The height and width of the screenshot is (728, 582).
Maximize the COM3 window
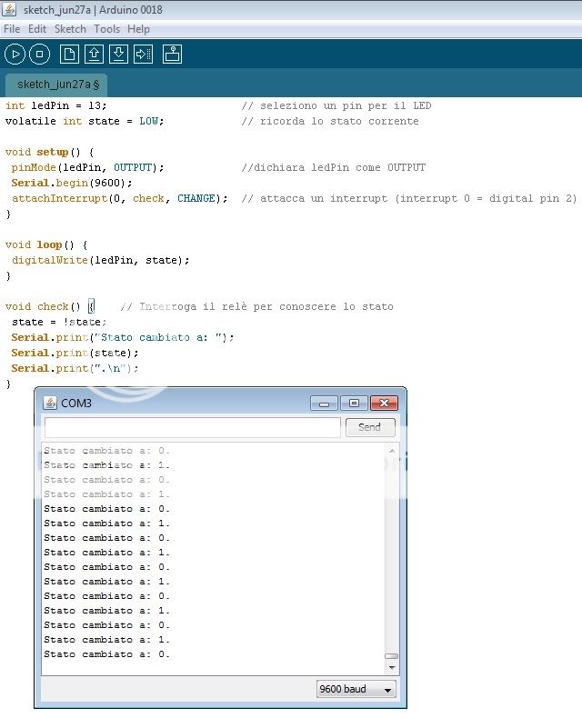point(354,403)
